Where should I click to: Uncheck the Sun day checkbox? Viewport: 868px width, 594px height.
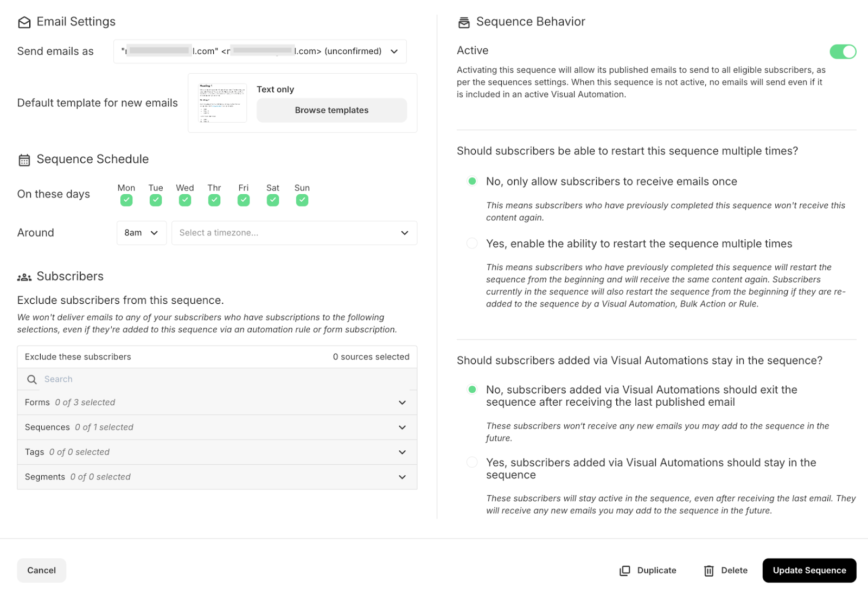point(302,200)
